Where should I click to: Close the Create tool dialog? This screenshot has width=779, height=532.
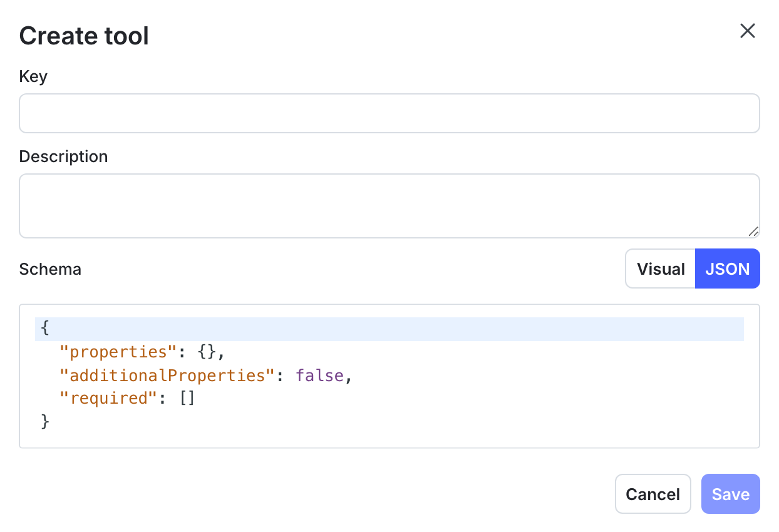tap(748, 31)
